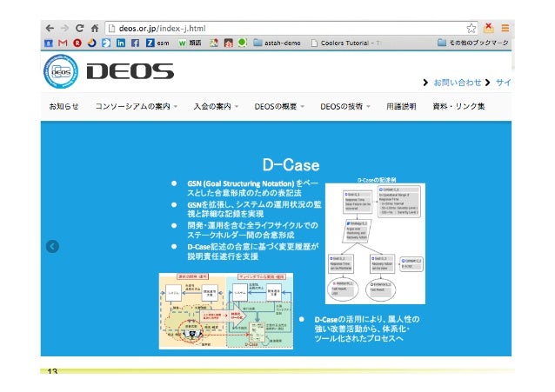Screen dimensions: 555x392
Task: Open the LinkedIn bookmark icon
Action: [121, 43]
